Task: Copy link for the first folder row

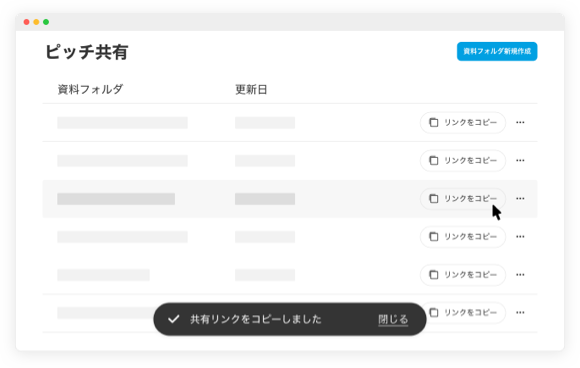Action: [463, 122]
